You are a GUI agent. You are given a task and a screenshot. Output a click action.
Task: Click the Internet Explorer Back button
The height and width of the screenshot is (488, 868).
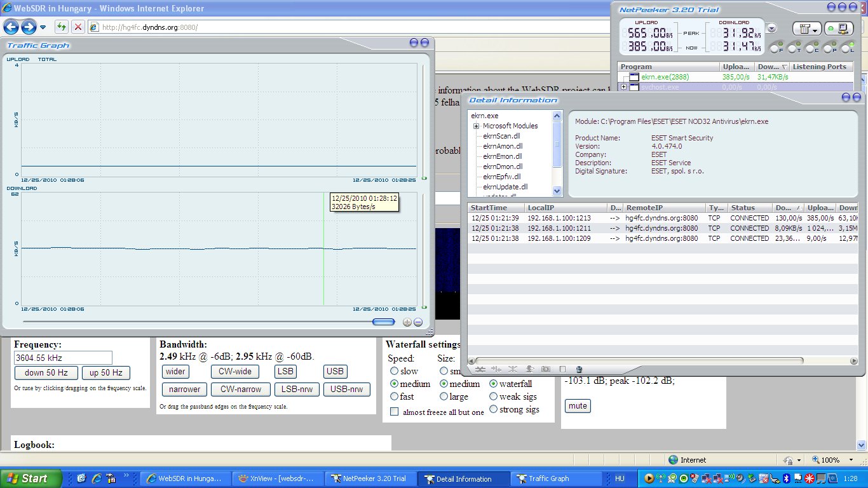(11, 27)
